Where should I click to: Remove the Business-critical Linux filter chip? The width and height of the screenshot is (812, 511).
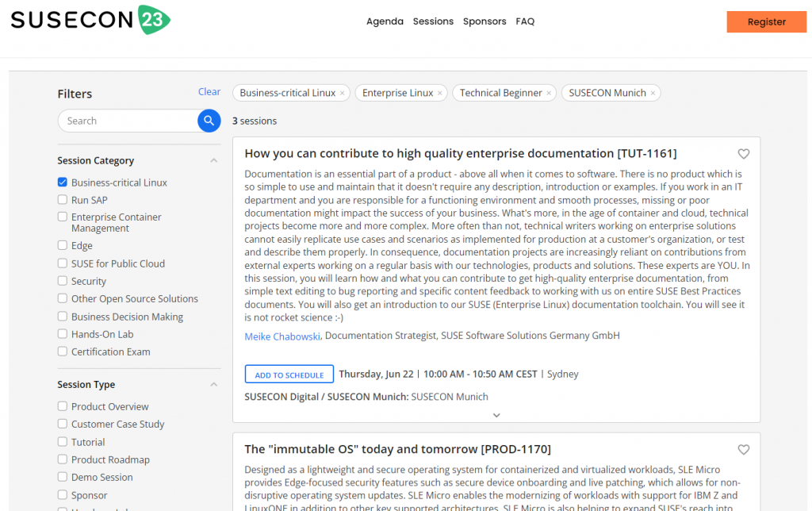pos(343,94)
